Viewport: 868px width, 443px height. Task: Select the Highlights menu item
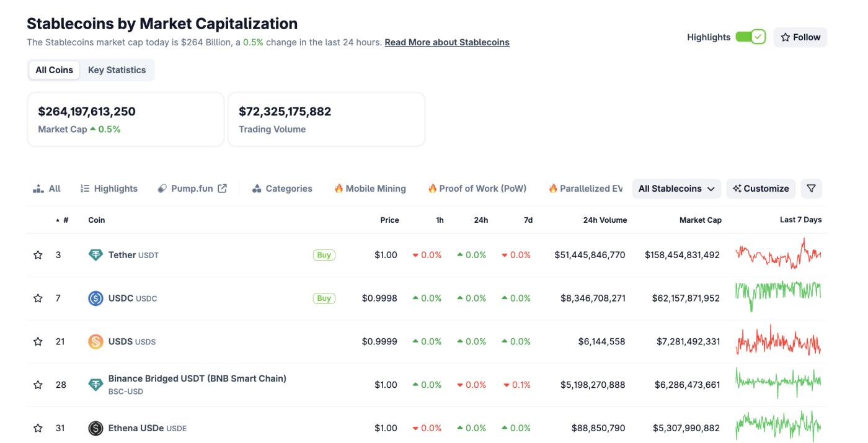coord(108,188)
